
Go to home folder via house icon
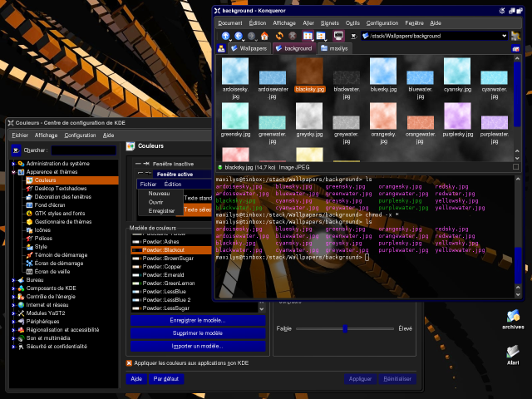pos(264,36)
